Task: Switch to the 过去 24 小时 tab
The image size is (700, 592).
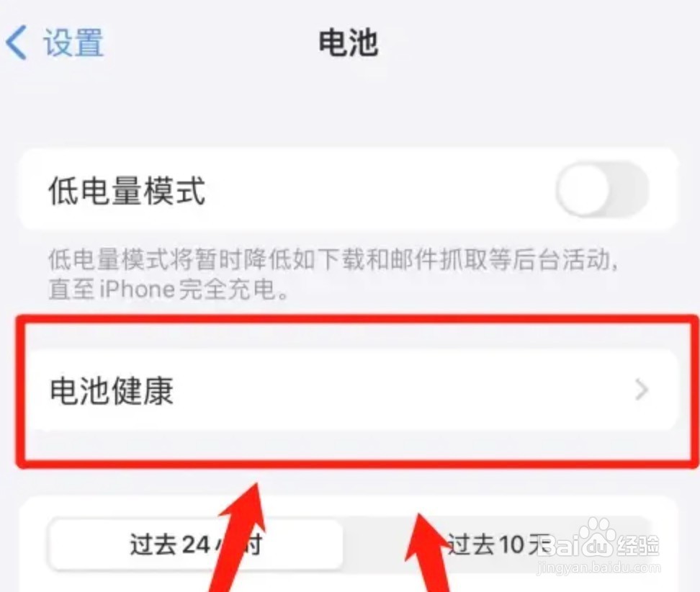Action: pyautogui.click(x=196, y=544)
